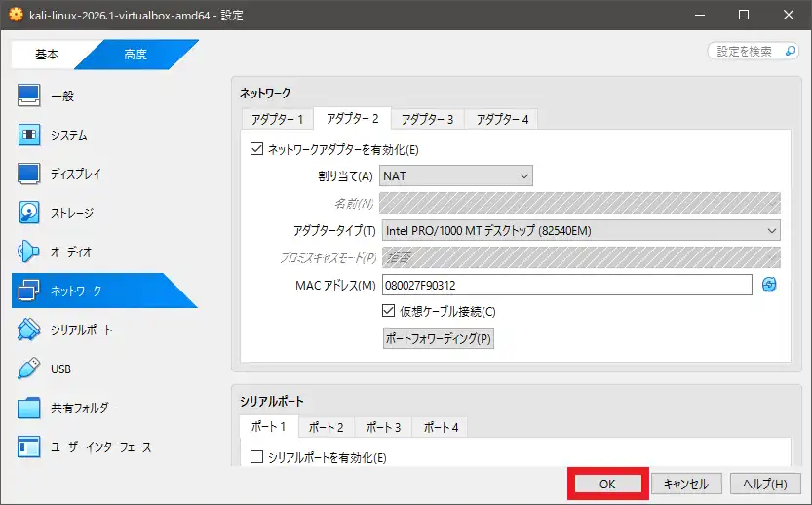Switch to アダプター 1 tab

[x=277, y=120]
